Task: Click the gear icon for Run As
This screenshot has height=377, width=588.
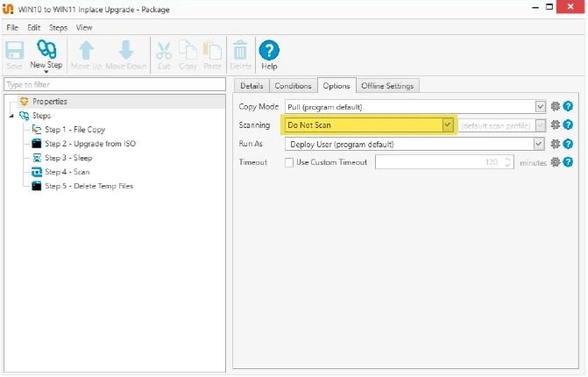Action: pos(556,144)
